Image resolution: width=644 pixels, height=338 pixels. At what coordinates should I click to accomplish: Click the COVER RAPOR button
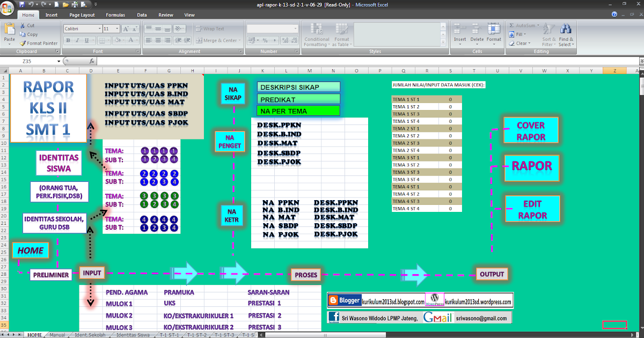click(531, 131)
